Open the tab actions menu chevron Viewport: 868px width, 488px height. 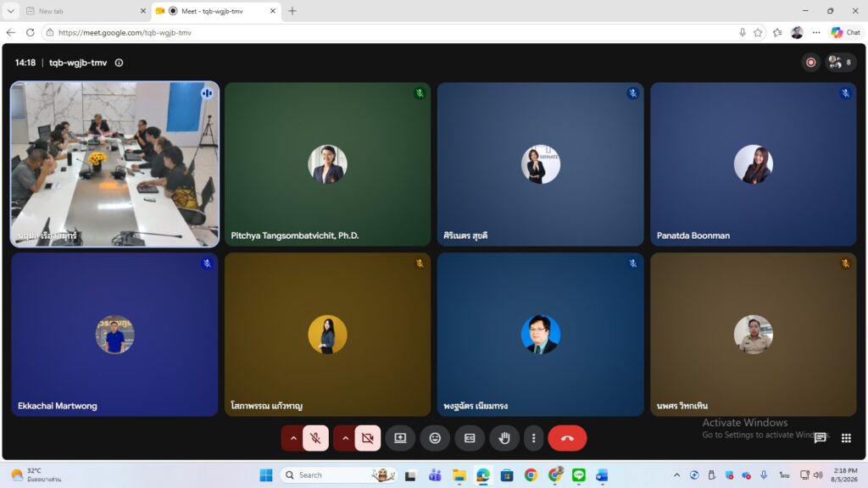10,11
